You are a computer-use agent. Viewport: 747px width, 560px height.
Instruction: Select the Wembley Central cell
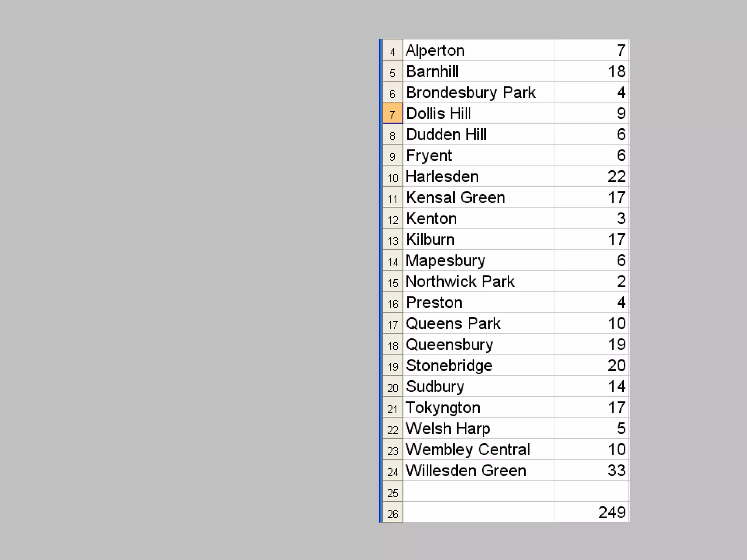(x=478, y=450)
